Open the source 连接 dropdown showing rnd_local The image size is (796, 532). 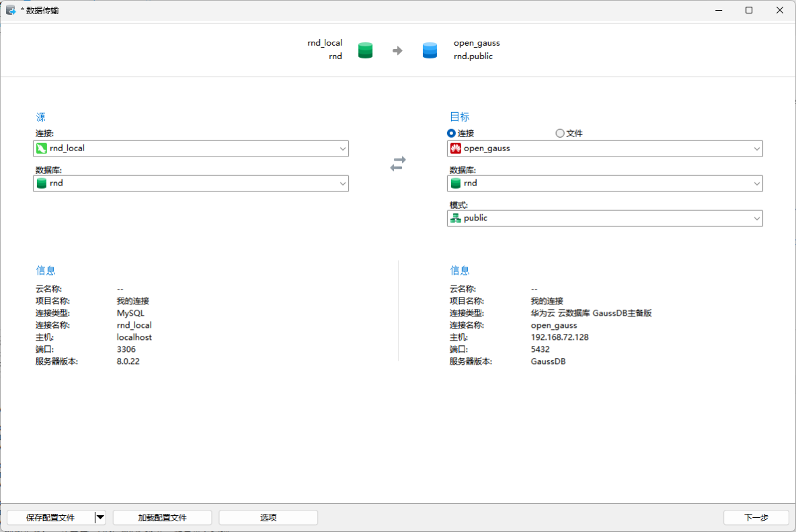(x=343, y=148)
